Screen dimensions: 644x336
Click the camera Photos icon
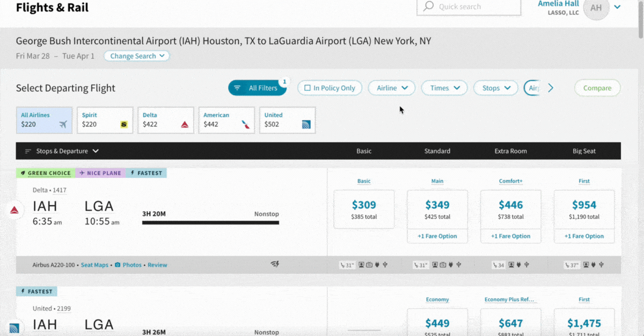(x=118, y=265)
